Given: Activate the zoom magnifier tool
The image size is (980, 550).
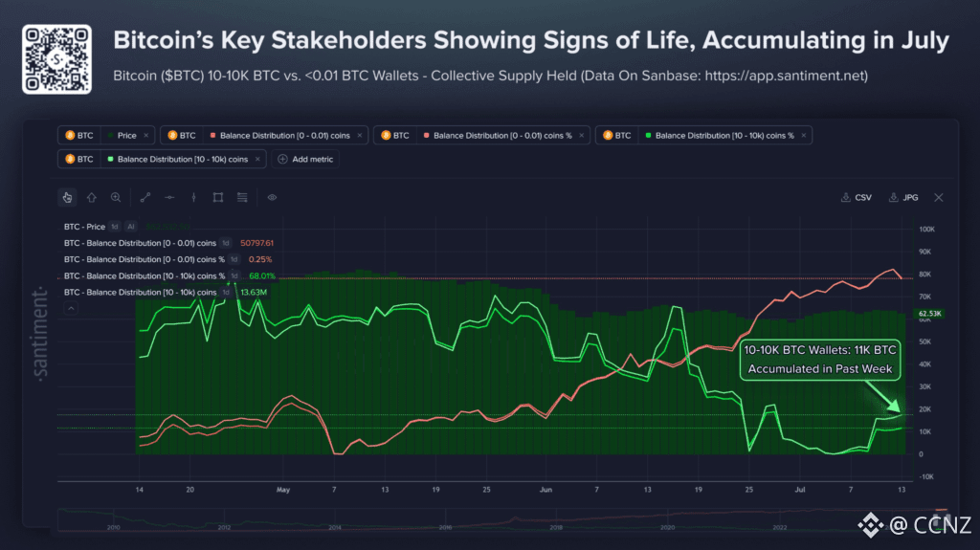Looking at the screenshot, I should coord(116,197).
